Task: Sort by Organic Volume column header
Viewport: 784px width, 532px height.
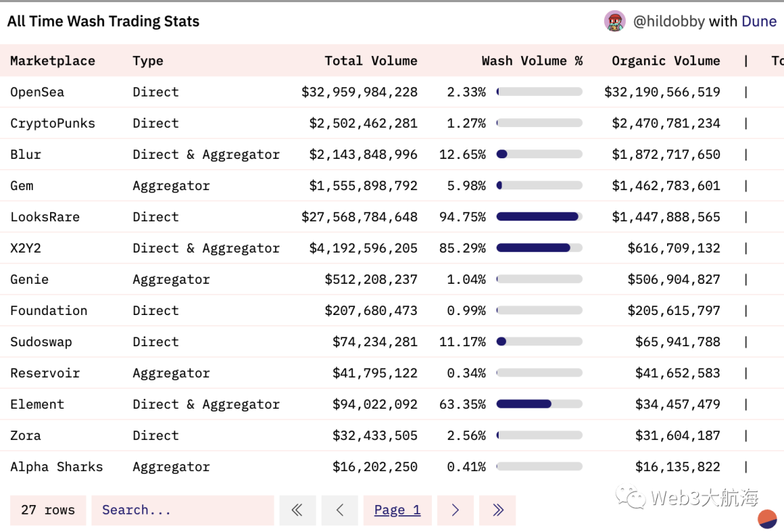Action: pos(666,61)
